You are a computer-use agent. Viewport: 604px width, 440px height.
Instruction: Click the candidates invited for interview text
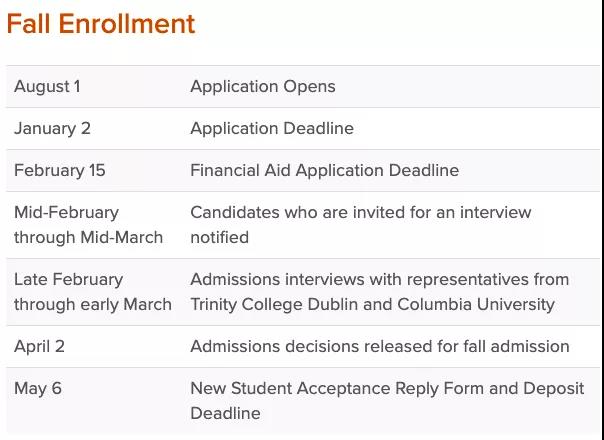[x=360, y=212]
